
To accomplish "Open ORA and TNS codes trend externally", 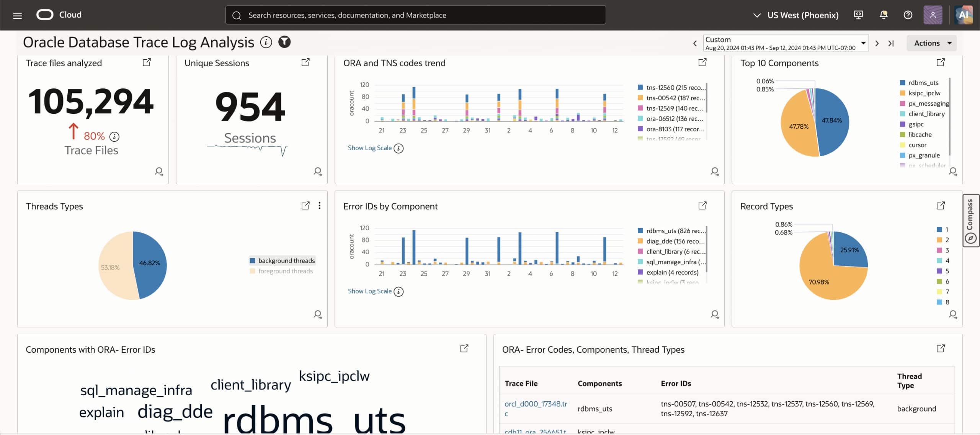I will (702, 62).
